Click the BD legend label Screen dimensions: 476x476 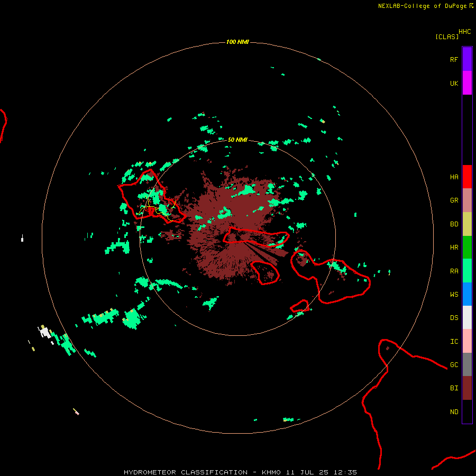point(454,224)
